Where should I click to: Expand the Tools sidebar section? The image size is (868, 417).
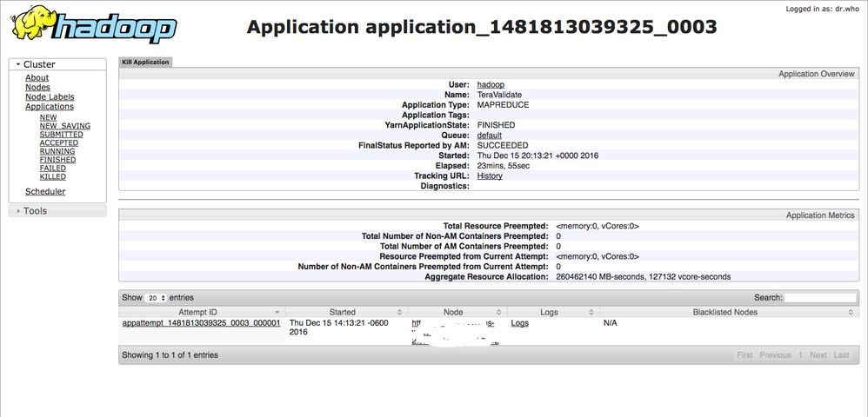[x=18, y=211]
